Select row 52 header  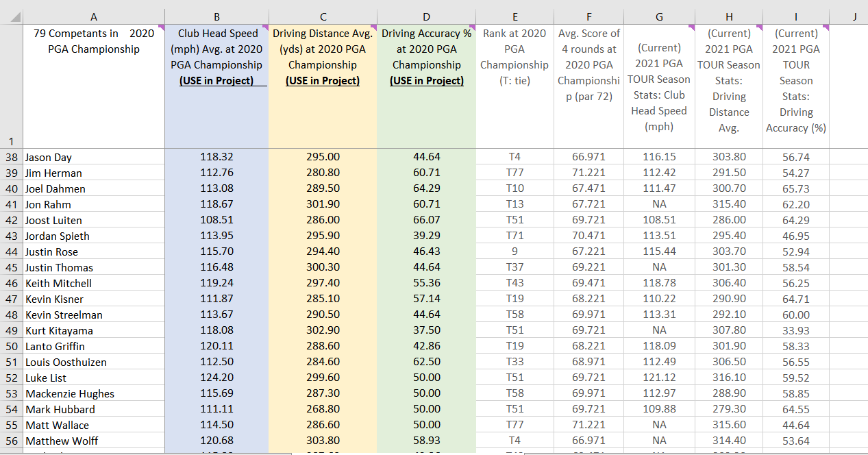click(x=12, y=378)
